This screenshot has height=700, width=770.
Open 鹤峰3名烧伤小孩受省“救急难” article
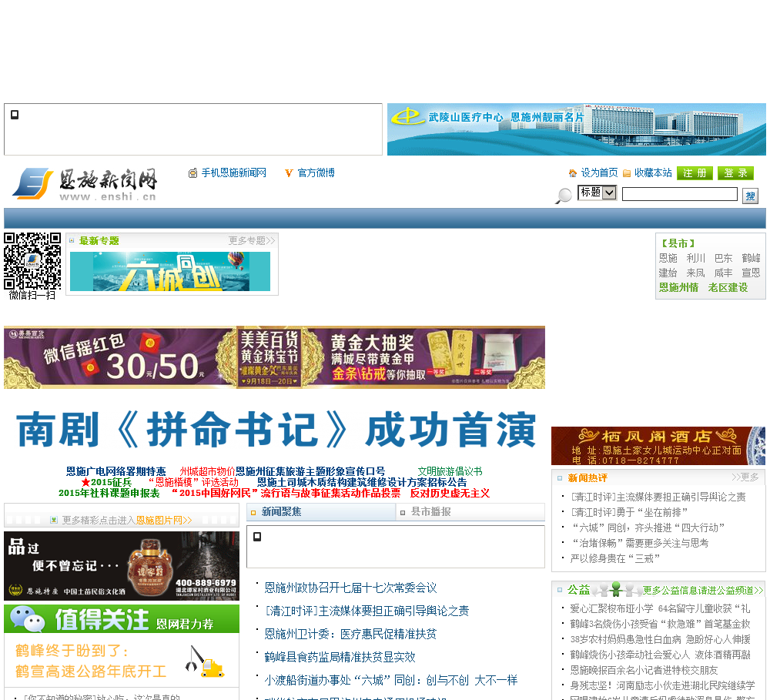661,624
